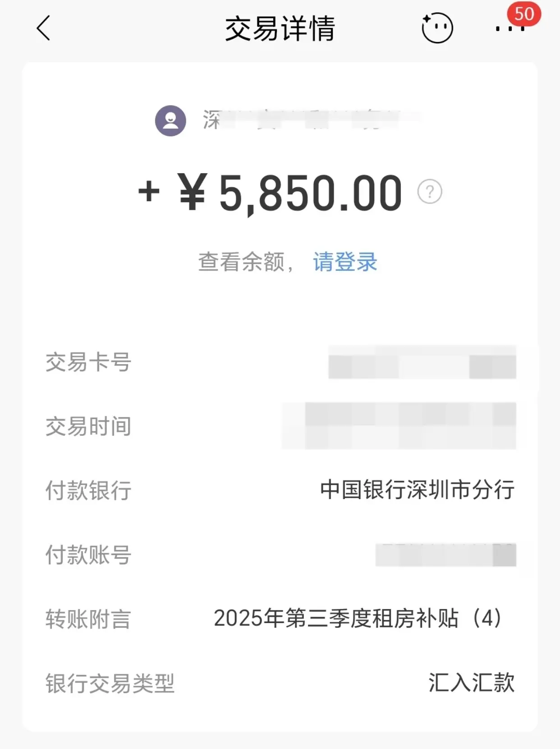The width and height of the screenshot is (560, 749).
Task: Select the 银行交易类型 label
Action: tap(110, 683)
